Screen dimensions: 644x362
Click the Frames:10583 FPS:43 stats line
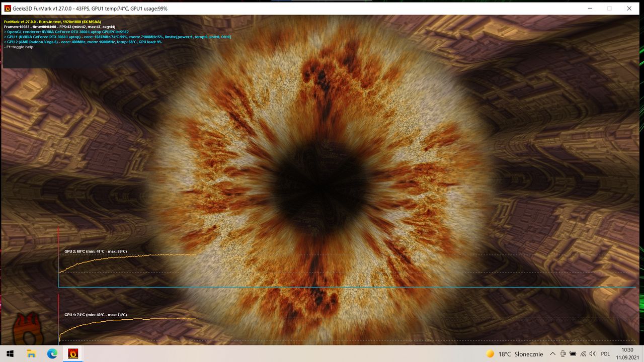60,27
